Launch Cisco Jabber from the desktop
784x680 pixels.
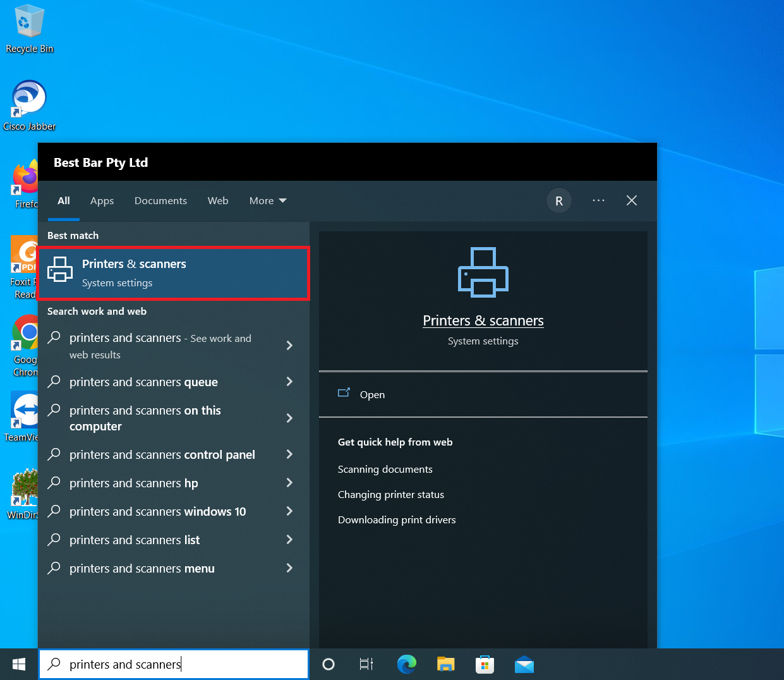pos(29,106)
